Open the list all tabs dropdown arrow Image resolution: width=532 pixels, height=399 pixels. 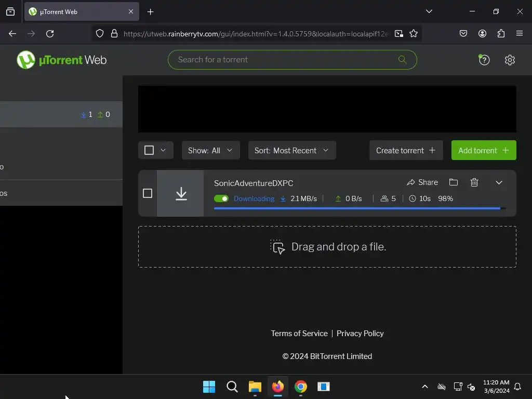429,11
